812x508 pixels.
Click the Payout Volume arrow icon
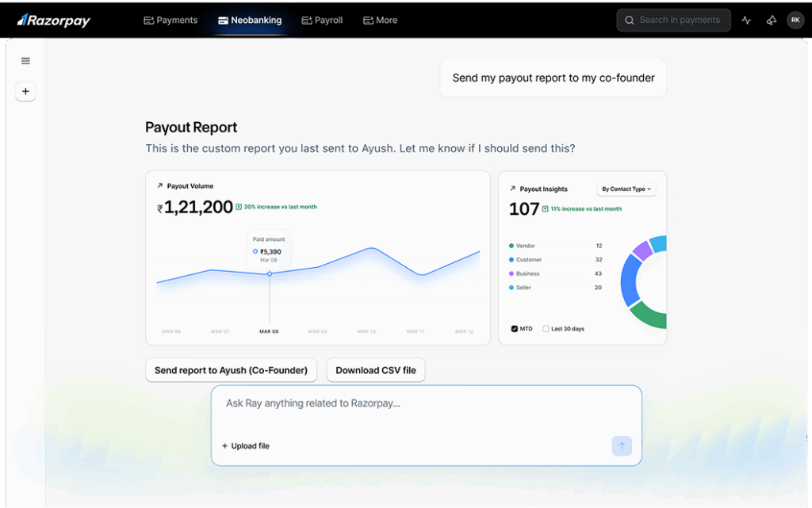(159, 186)
